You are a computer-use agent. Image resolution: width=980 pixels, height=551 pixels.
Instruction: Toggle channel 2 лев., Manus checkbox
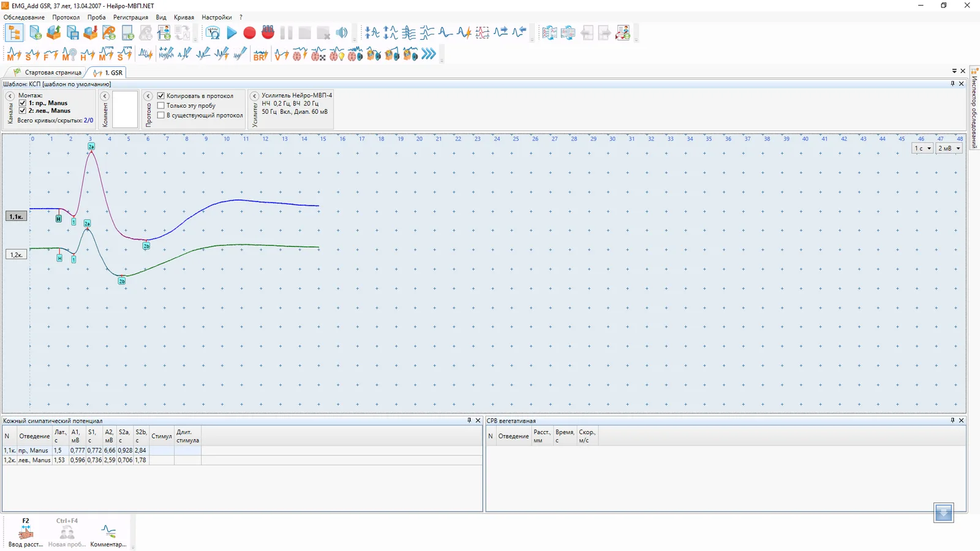(23, 111)
